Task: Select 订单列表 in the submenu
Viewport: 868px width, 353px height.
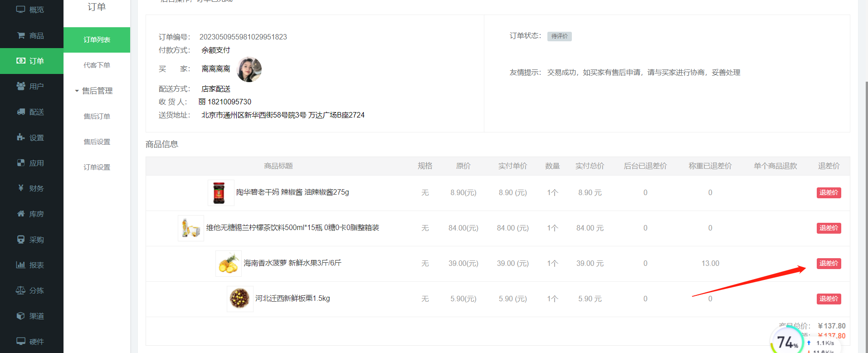Action: point(97,40)
